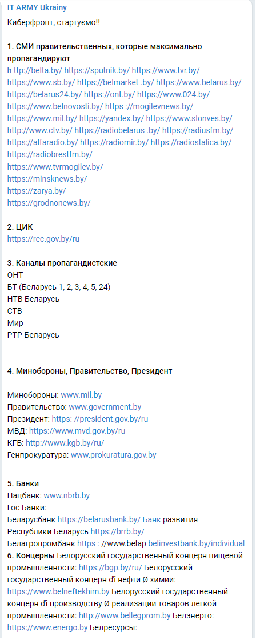Open the www.nbrb.by link
This screenshot has height=644, width=256.
tap(66, 495)
